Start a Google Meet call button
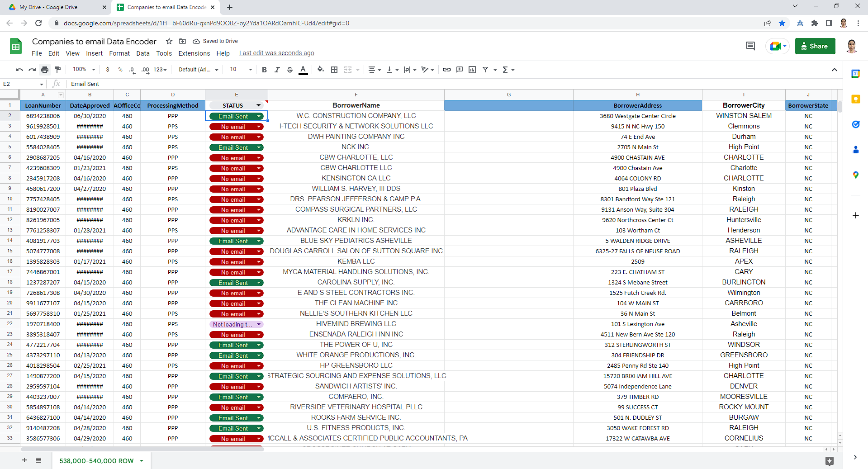This screenshot has width=868, height=469. point(778,46)
